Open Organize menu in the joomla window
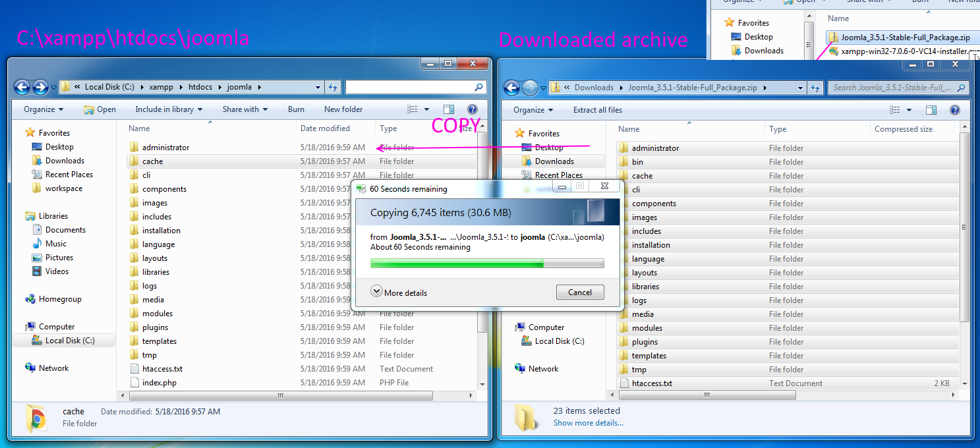The image size is (980, 448). click(x=43, y=109)
